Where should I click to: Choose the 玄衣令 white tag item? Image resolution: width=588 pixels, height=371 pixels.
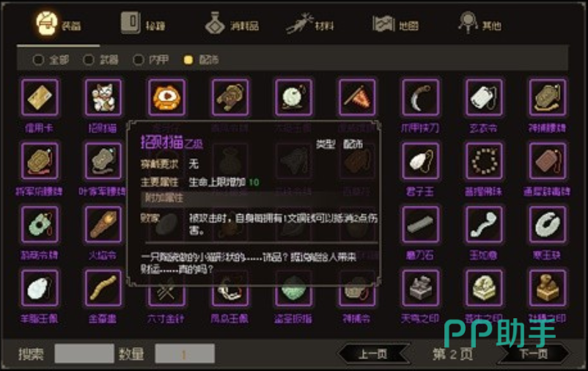[x=484, y=98]
